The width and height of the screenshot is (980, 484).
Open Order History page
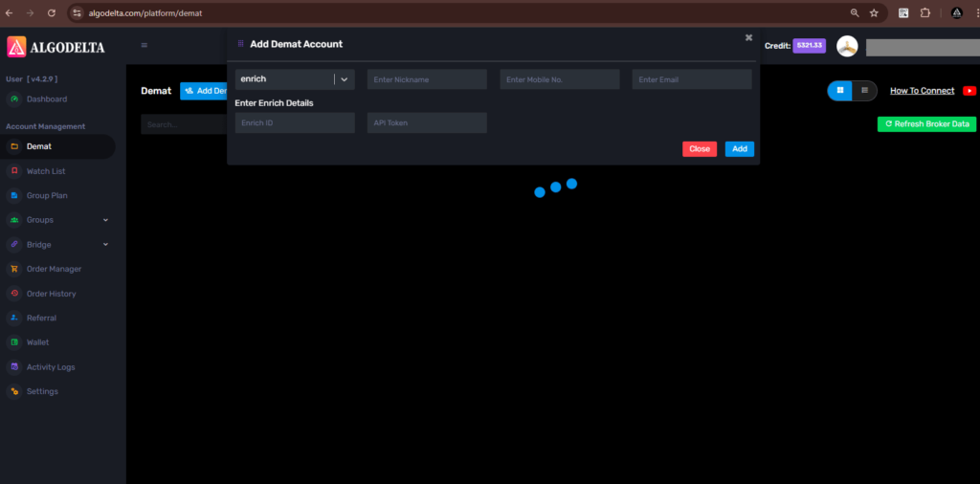(x=52, y=294)
